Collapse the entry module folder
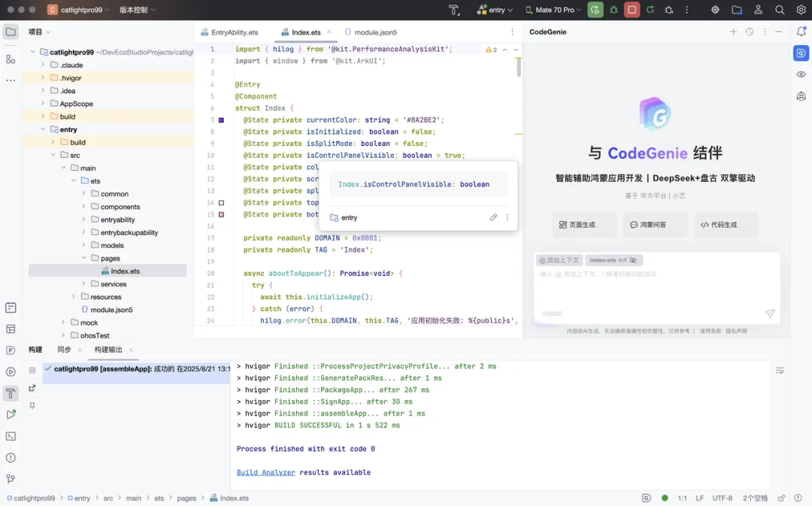Image resolution: width=812 pixels, height=506 pixels. pos(43,129)
